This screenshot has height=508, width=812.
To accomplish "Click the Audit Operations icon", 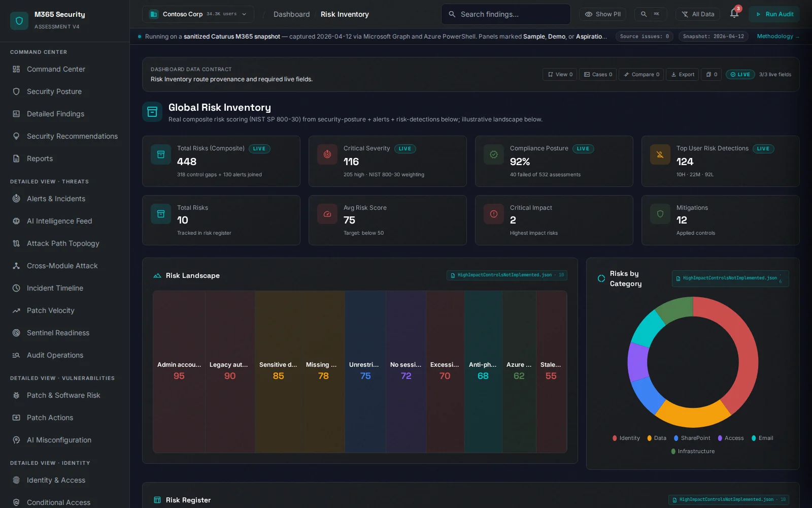I will [x=16, y=355].
